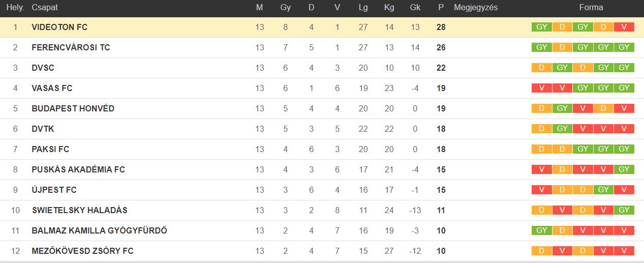The height and width of the screenshot is (263, 644).
Task: Click Swietelsky Haladás's green GY form badge
Action: 624,210
